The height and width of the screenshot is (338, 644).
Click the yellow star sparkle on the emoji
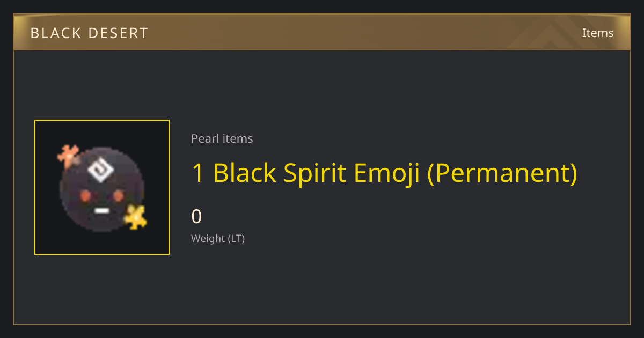[x=136, y=217]
